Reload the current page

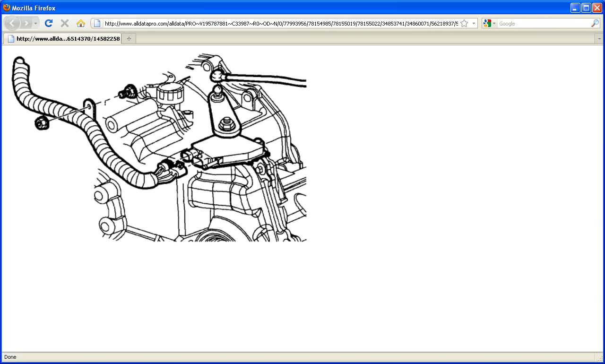[x=49, y=23]
